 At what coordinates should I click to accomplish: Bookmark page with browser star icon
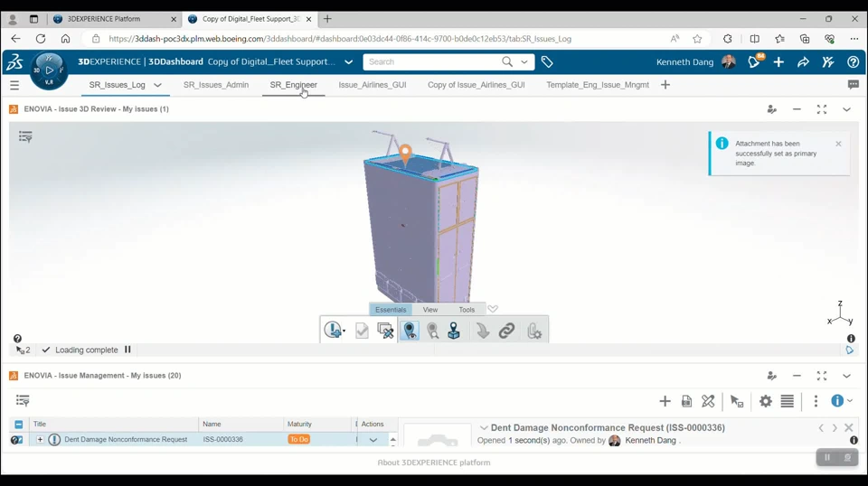click(697, 39)
